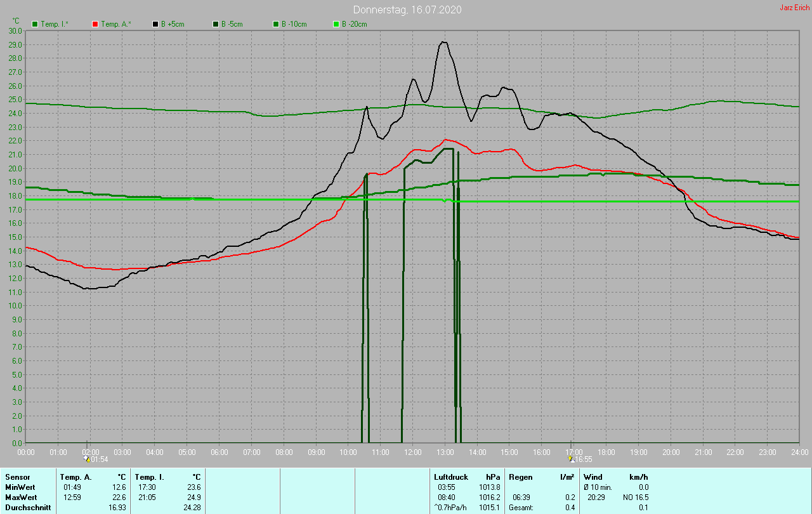Toggle the black B +5cm legend marker

click(155, 24)
